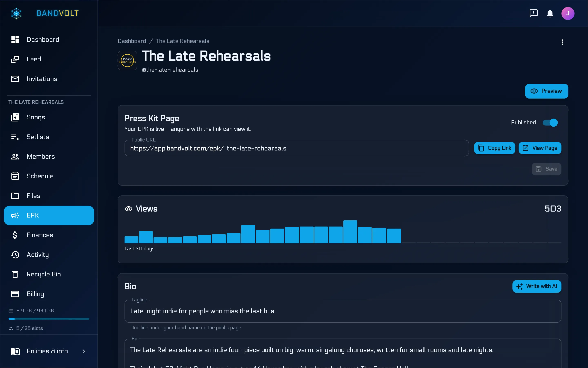Click the Policies & info book icon
Image resolution: width=588 pixels, height=368 pixels.
click(15, 351)
